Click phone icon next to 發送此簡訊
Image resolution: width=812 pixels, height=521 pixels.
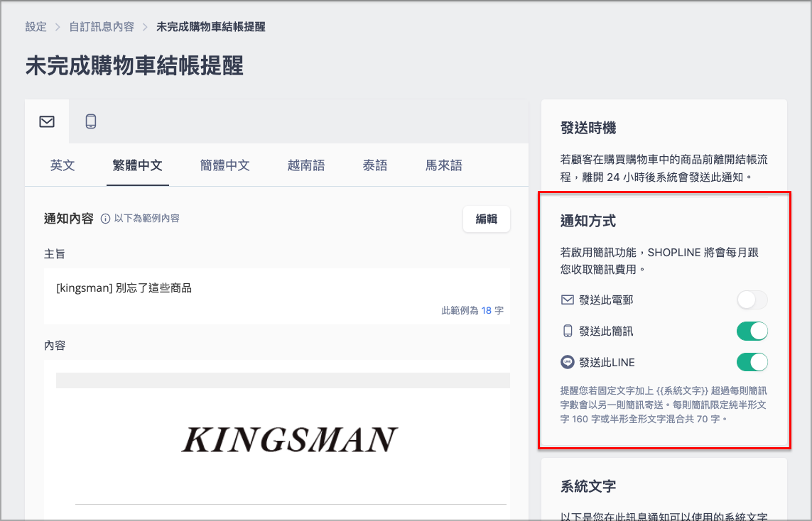coord(568,331)
